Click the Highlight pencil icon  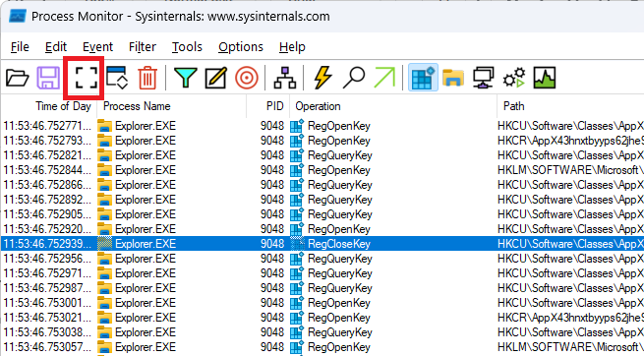(x=216, y=78)
